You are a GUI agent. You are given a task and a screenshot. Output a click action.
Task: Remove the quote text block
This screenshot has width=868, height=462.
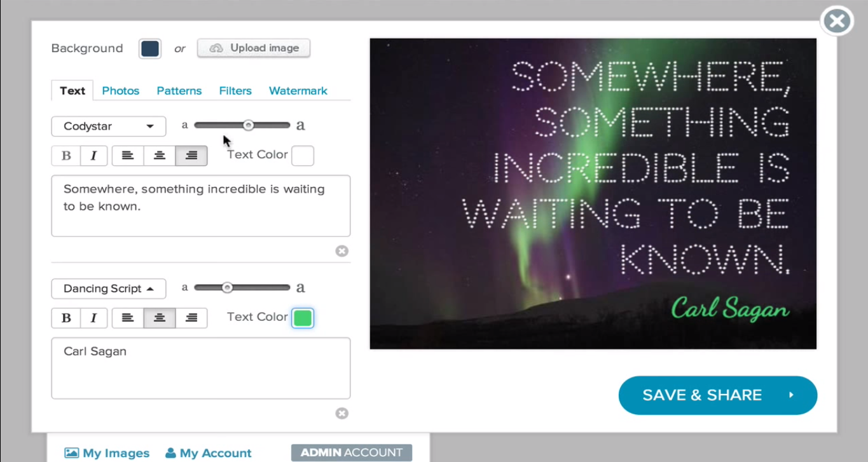click(341, 251)
